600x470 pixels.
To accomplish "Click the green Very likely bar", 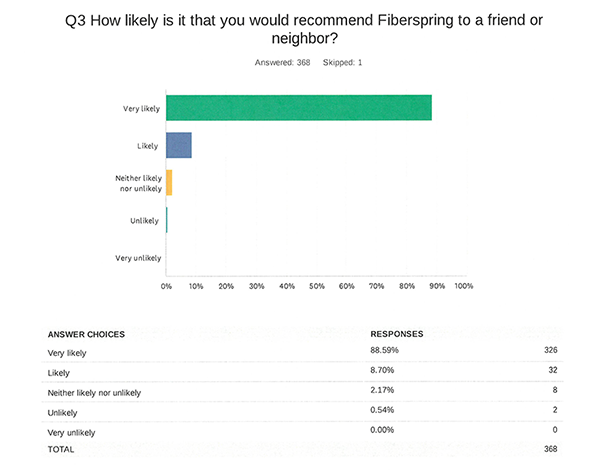I will [x=298, y=107].
